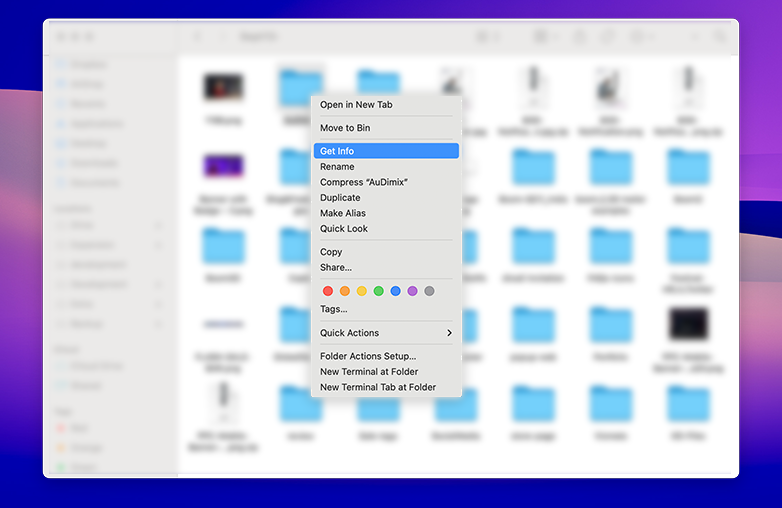Open the Share… option
This screenshot has width=782, height=508.
coord(386,267)
